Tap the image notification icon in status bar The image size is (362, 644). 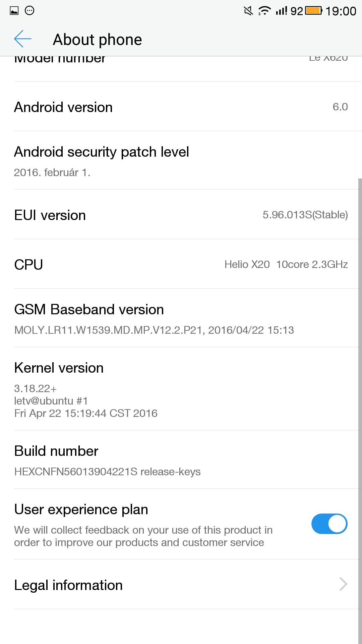[x=14, y=11]
